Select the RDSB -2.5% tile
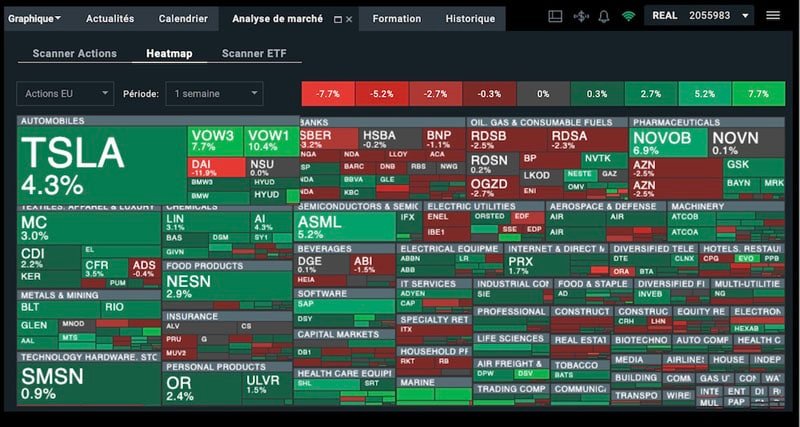 pos(507,139)
